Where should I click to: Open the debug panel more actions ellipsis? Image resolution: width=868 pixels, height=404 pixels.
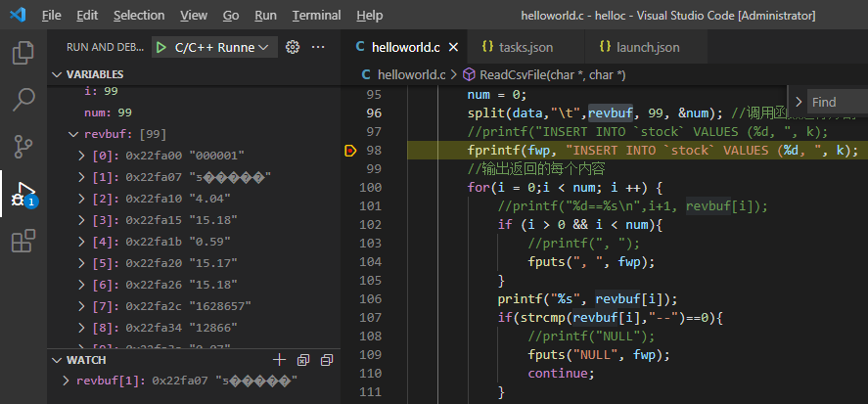point(317,47)
